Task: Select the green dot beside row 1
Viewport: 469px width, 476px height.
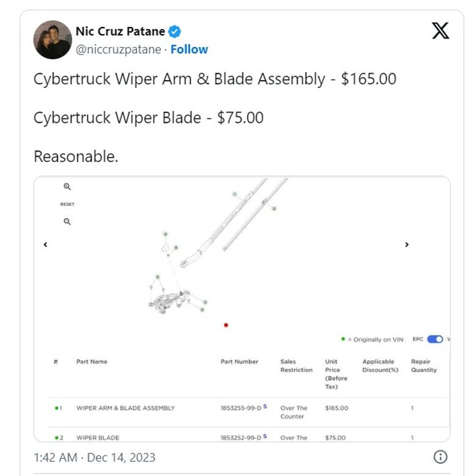Action: coord(56,408)
